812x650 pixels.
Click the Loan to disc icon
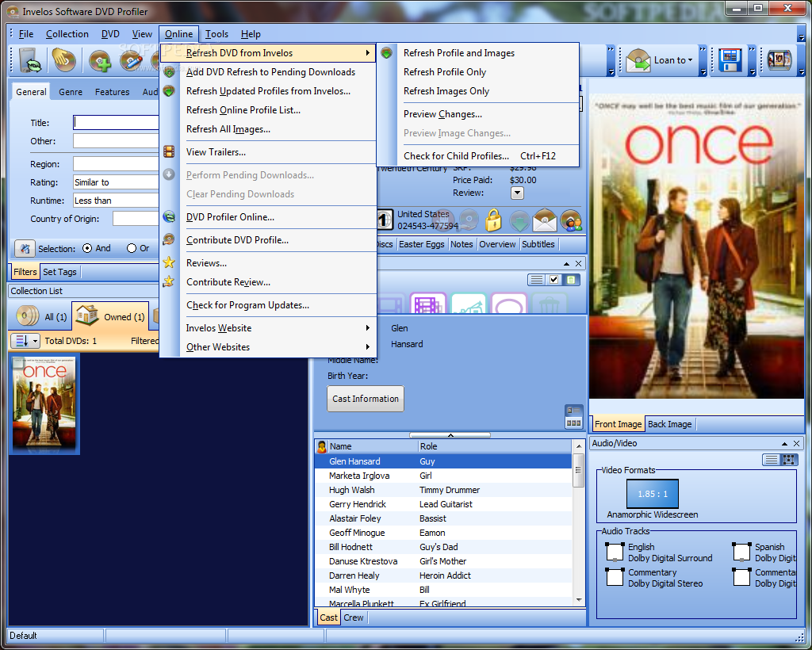pos(638,60)
